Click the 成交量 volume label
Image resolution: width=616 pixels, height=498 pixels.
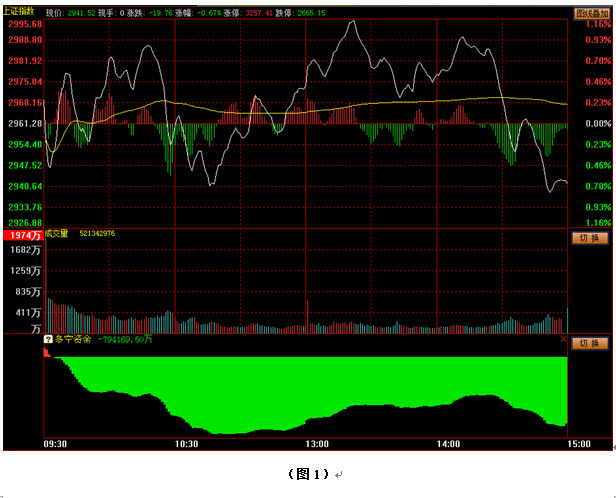tap(56, 234)
